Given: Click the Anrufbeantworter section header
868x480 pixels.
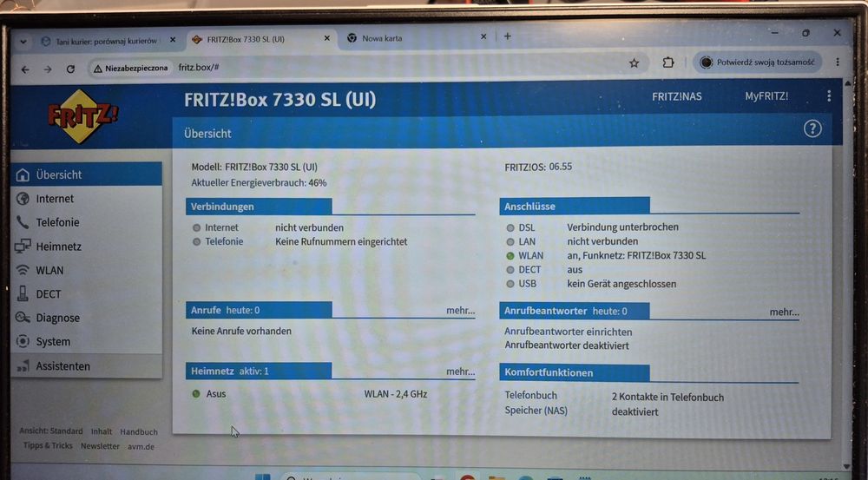Looking at the screenshot, I should point(574,311).
